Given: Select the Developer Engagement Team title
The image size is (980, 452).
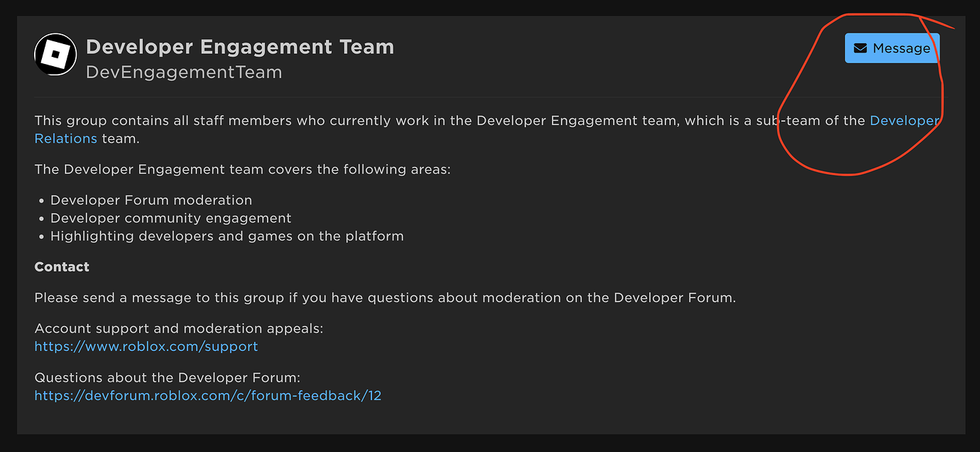Looking at the screenshot, I should coord(240,47).
